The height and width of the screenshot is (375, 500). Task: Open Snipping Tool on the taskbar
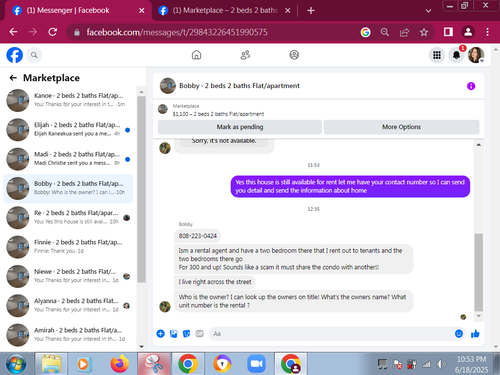[x=154, y=364]
